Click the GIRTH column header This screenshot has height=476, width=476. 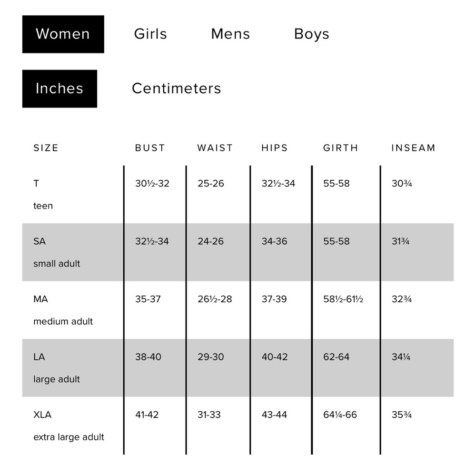[x=341, y=148]
